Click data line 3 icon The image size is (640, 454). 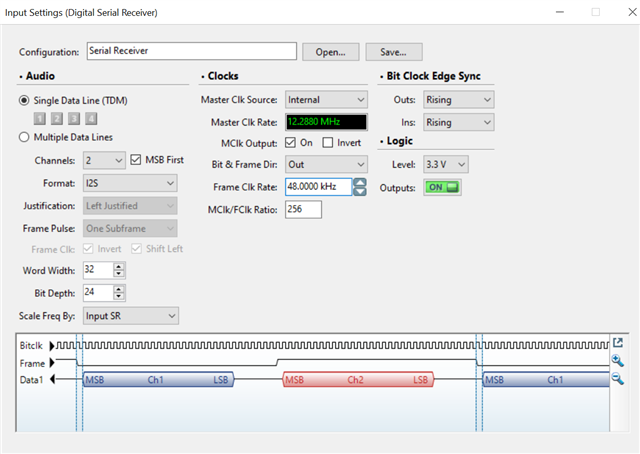pos(74,119)
